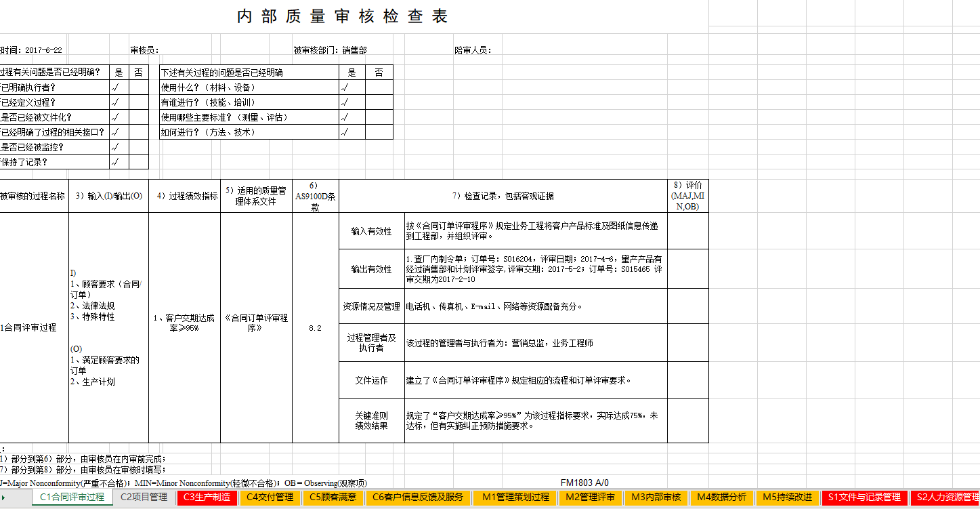The width and height of the screenshot is (980, 509).
Task: Select the 文件运作 row label
Action: 371,380
